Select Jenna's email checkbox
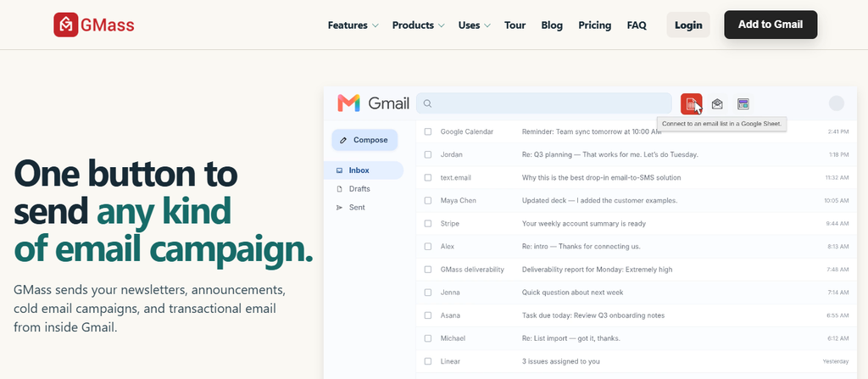Screen dimensions: 868x379 pyautogui.click(x=428, y=293)
